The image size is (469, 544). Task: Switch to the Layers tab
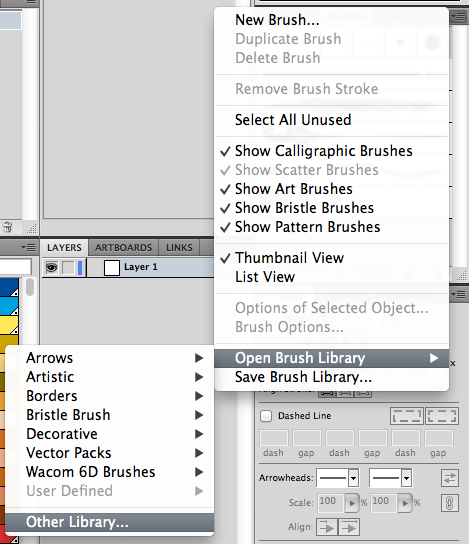tap(64, 248)
